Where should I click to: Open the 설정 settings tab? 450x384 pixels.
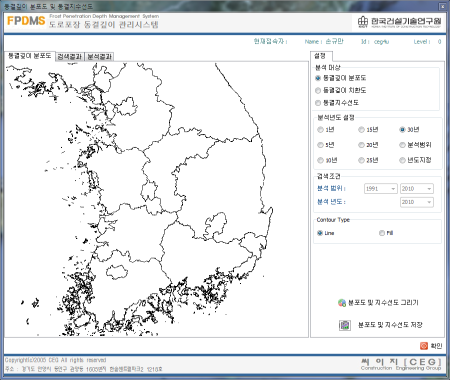pos(320,56)
